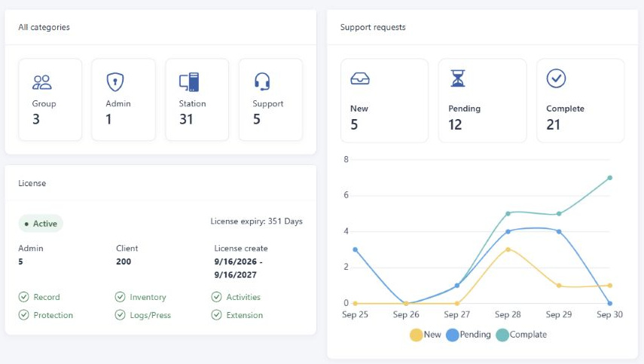Click the check icon beside Inventory
The height and width of the screenshot is (364, 644).
click(120, 297)
